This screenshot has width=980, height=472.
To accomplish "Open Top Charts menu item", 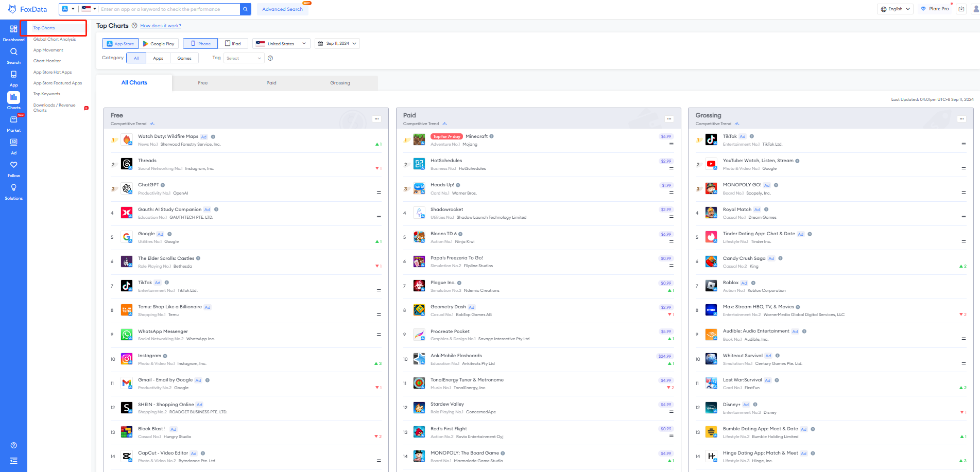I will pos(44,28).
